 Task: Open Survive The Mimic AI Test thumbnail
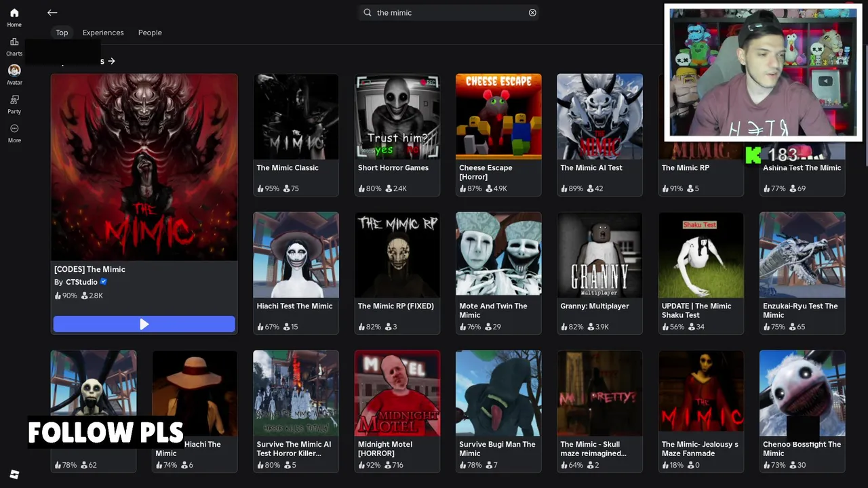pos(296,393)
